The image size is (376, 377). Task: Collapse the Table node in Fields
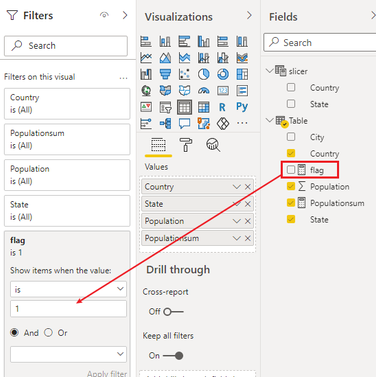(269, 120)
